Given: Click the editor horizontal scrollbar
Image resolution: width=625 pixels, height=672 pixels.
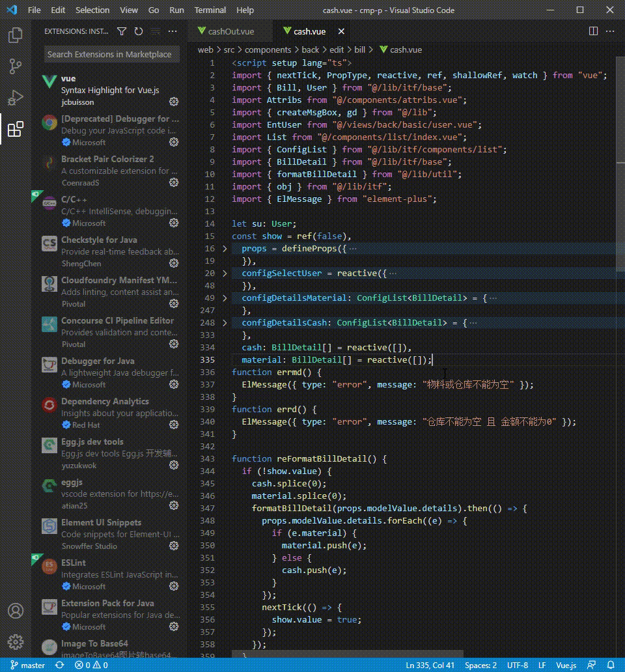Looking at the screenshot, I should [x=347, y=654].
